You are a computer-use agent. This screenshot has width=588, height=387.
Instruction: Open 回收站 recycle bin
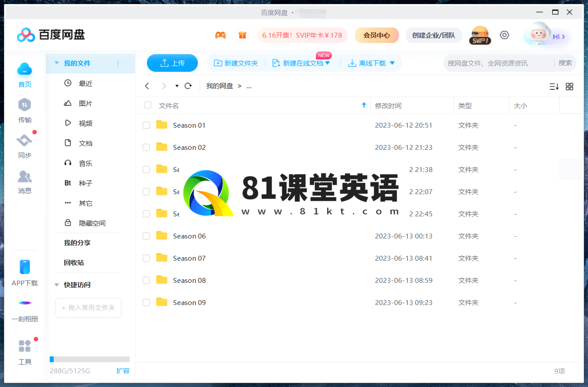tap(74, 262)
